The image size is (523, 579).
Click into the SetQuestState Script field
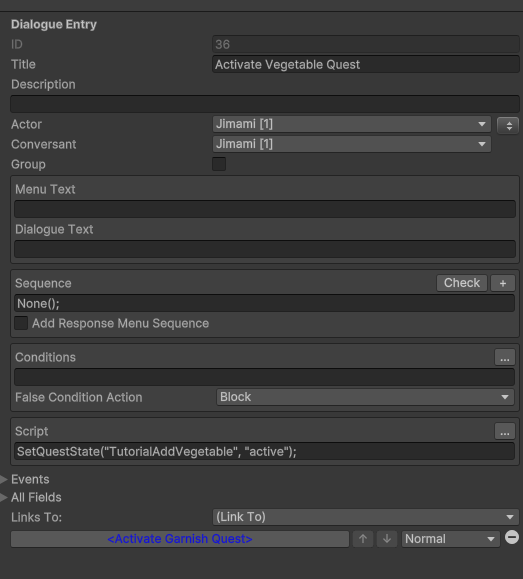tap(264, 451)
